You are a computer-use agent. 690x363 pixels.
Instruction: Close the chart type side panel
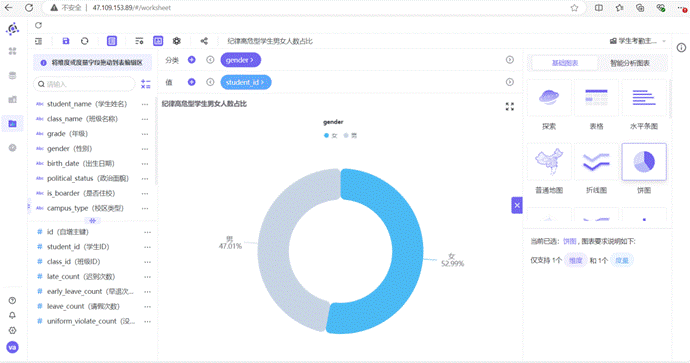click(517, 205)
